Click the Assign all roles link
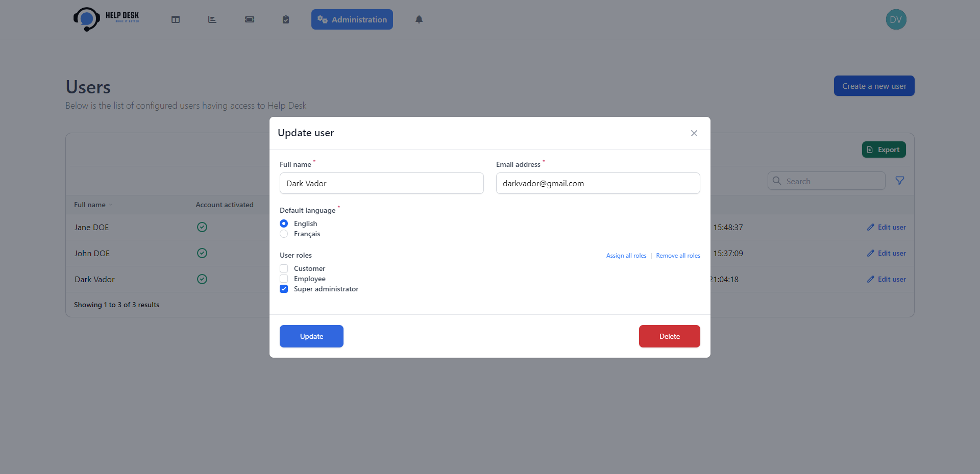The image size is (980, 474). [x=626, y=256]
